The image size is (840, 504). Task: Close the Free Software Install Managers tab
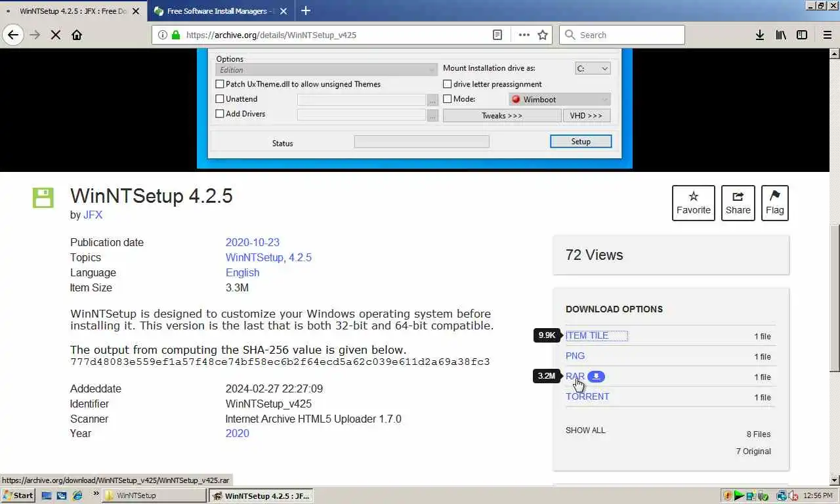(x=283, y=11)
